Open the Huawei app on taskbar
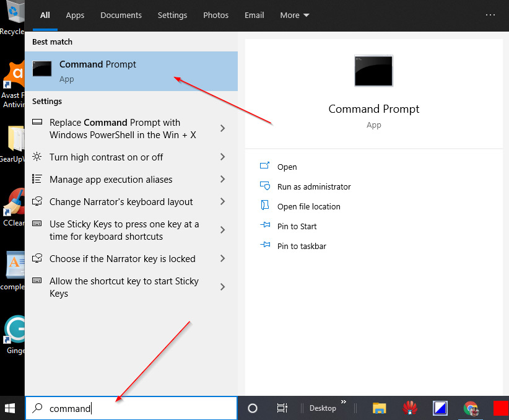The width and height of the screenshot is (509, 420). click(x=410, y=408)
